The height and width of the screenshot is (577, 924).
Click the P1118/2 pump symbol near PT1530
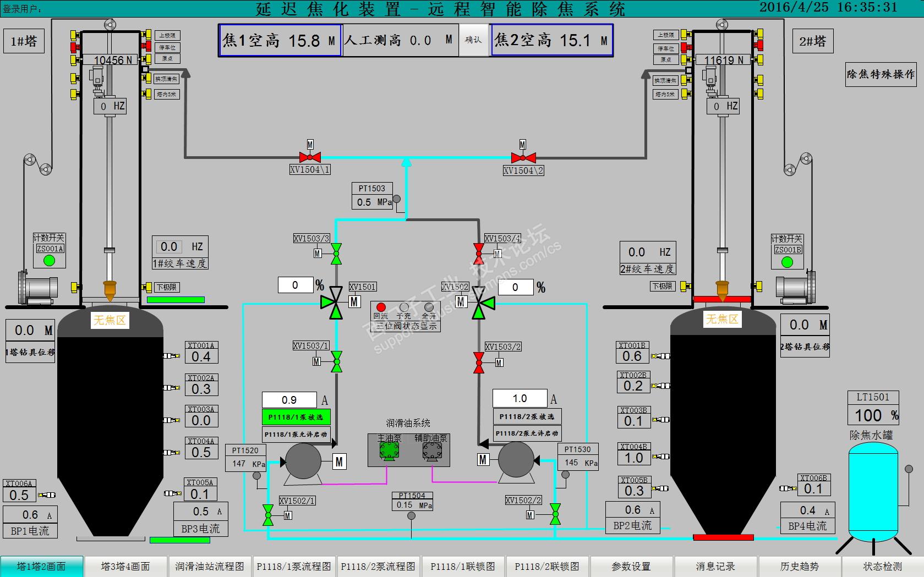click(x=516, y=461)
